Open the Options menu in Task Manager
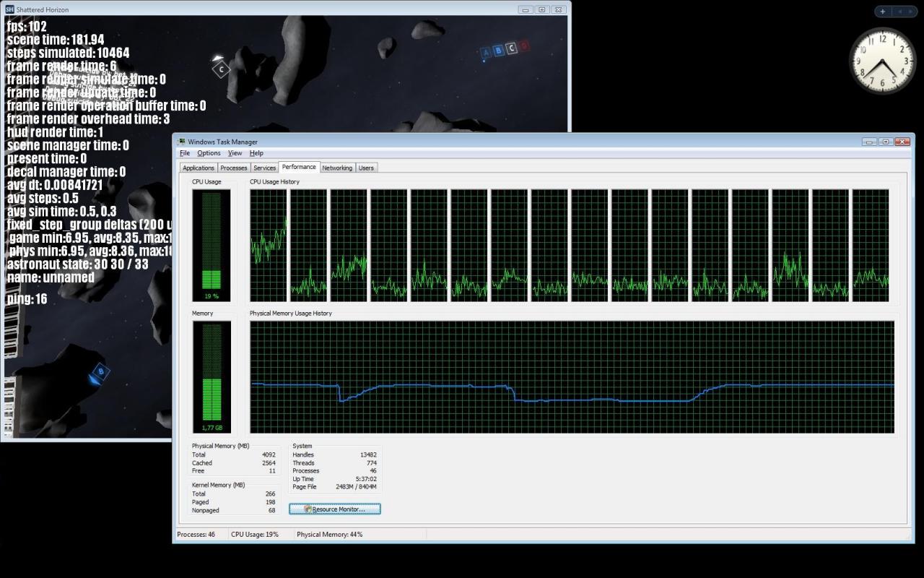924x578 pixels. [209, 153]
